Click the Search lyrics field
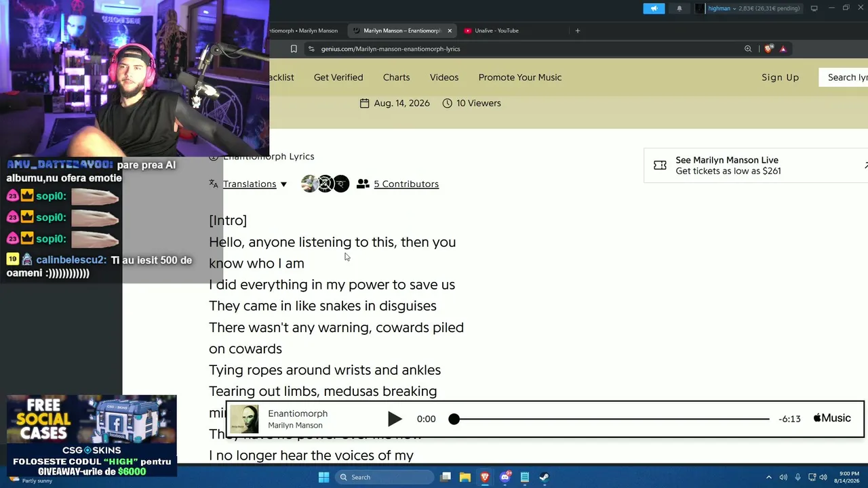The height and width of the screenshot is (488, 868). (844, 77)
